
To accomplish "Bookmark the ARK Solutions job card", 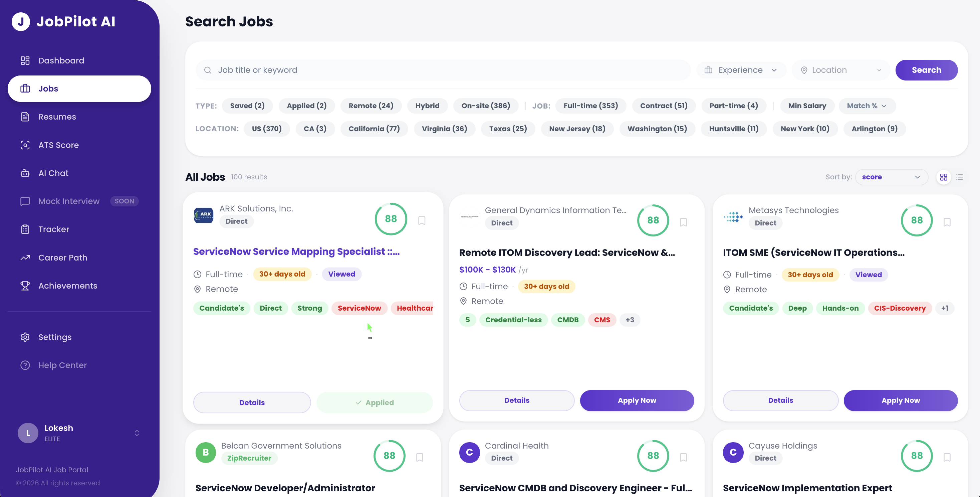I will 422,220.
